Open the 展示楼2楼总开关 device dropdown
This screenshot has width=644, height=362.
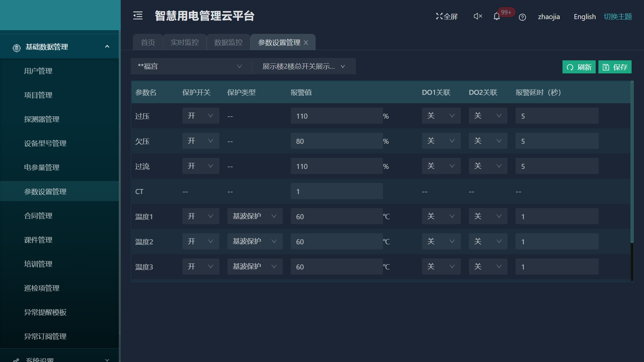tap(303, 66)
